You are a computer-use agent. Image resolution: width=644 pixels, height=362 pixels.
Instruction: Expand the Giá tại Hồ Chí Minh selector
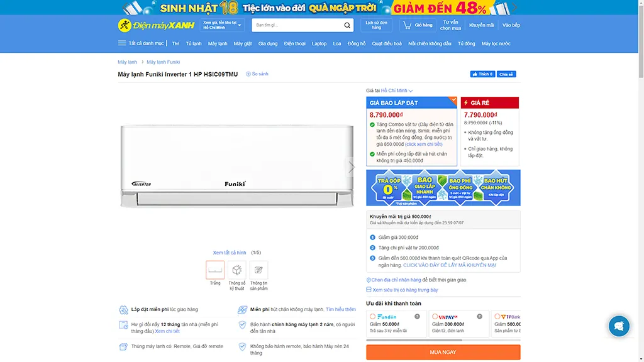click(x=397, y=90)
